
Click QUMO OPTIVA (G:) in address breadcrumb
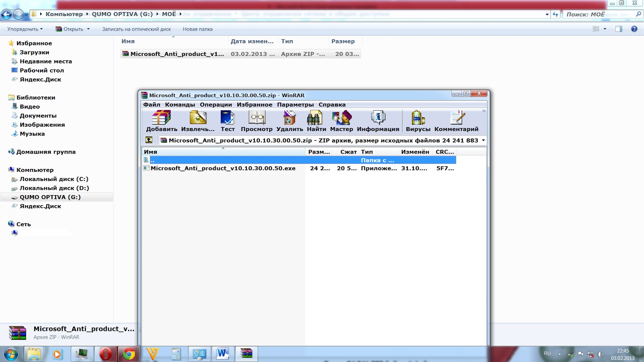(122, 14)
